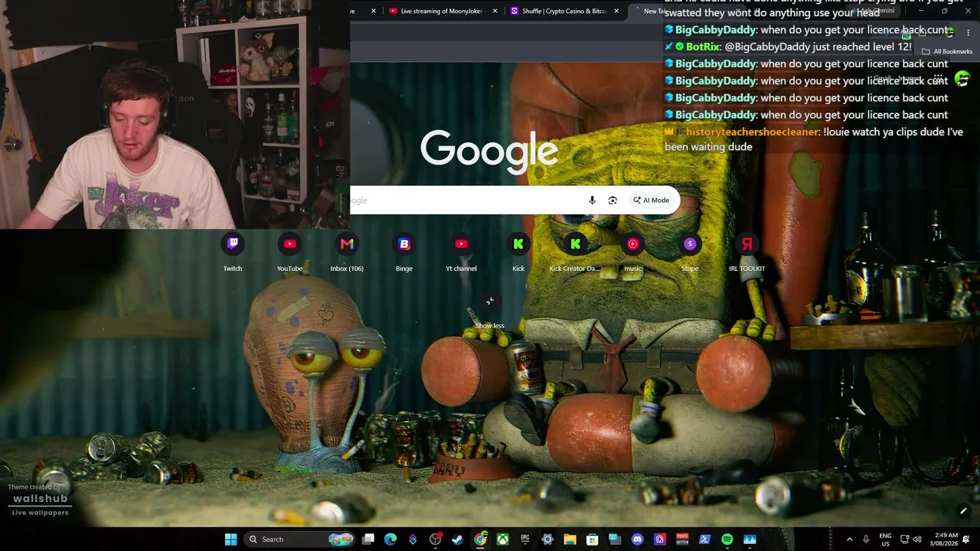Screen dimensions: 980x551
Task: Open the Windows Start menu
Action: (230, 540)
